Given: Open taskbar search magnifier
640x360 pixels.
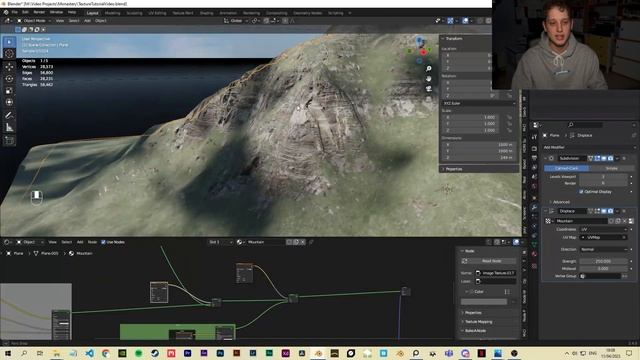Looking at the screenshot, I should coord(24,353).
